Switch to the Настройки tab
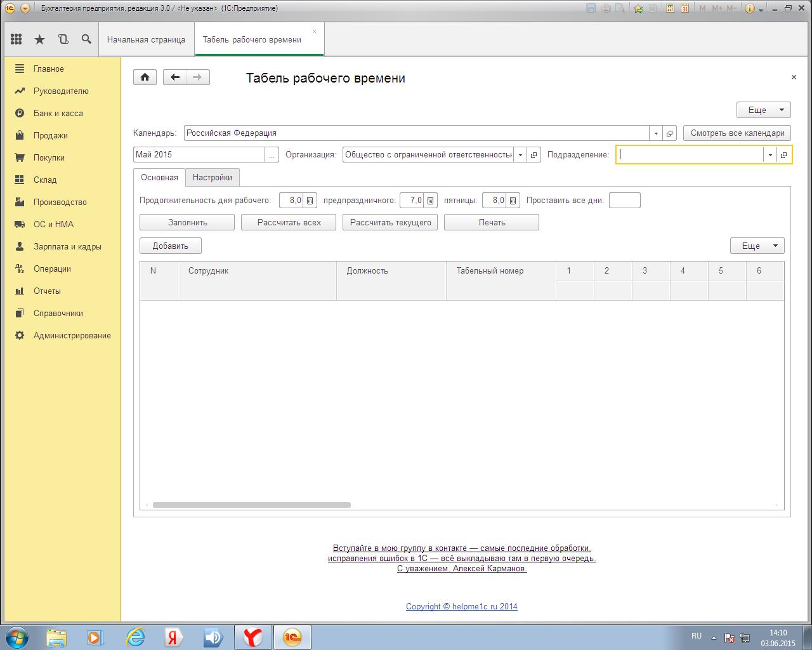The image size is (812, 650). [213, 178]
